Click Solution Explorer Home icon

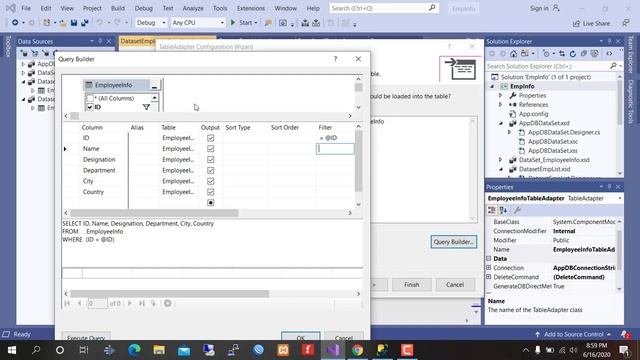(x=513, y=53)
